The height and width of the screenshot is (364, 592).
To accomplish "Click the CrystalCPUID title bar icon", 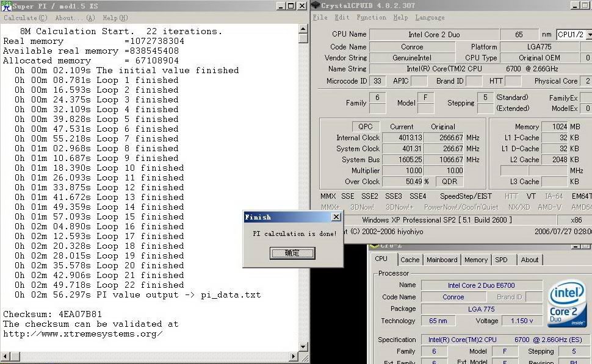I will 316,6.
